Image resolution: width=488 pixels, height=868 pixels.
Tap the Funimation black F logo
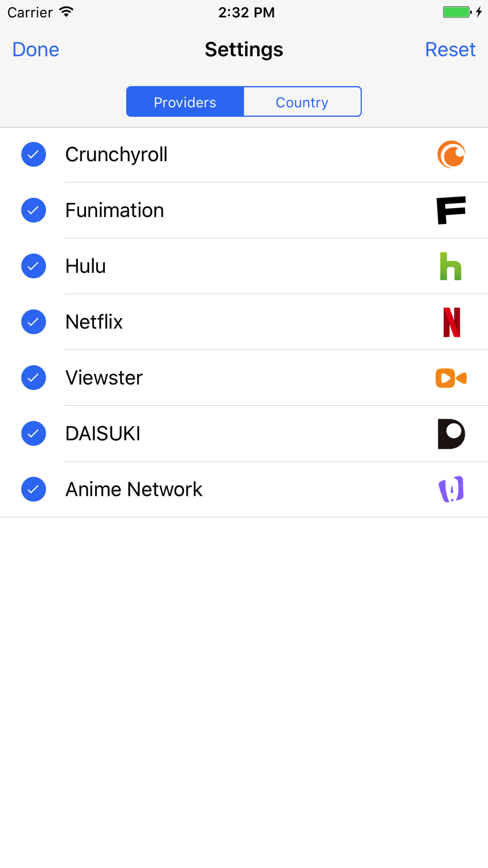click(x=451, y=210)
